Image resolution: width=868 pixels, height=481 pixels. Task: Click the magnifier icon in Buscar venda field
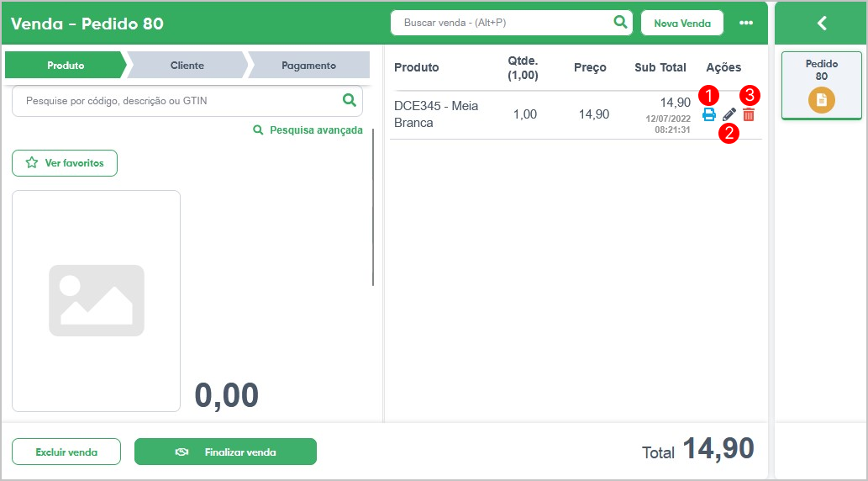pyautogui.click(x=621, y=22)
